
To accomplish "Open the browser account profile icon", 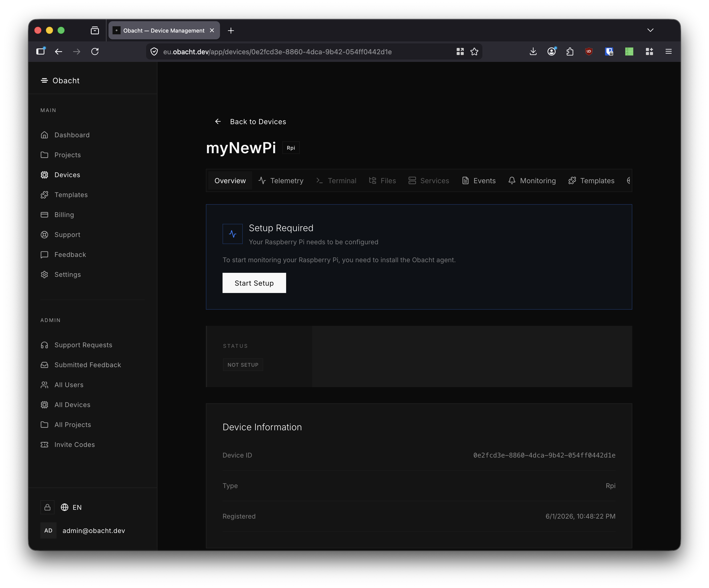I will click(x=552, y=51).
